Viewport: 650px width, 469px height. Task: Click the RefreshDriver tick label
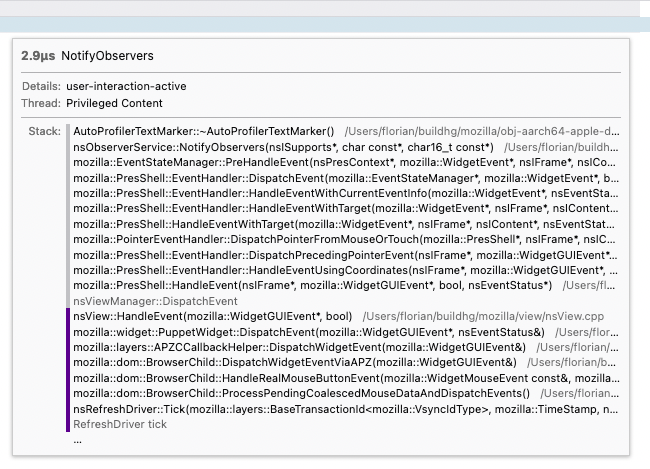coord(120,424)
